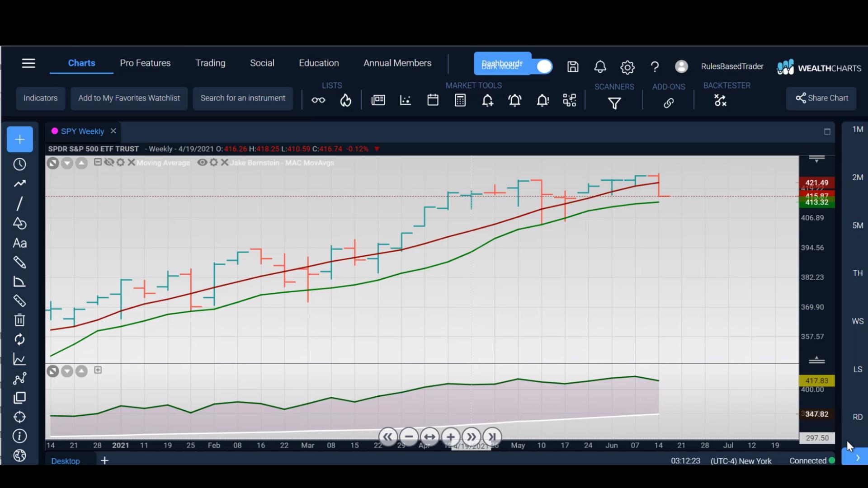868x488 pixels.
Task: Select the 1M timeframe
Action: coord(858,130)
